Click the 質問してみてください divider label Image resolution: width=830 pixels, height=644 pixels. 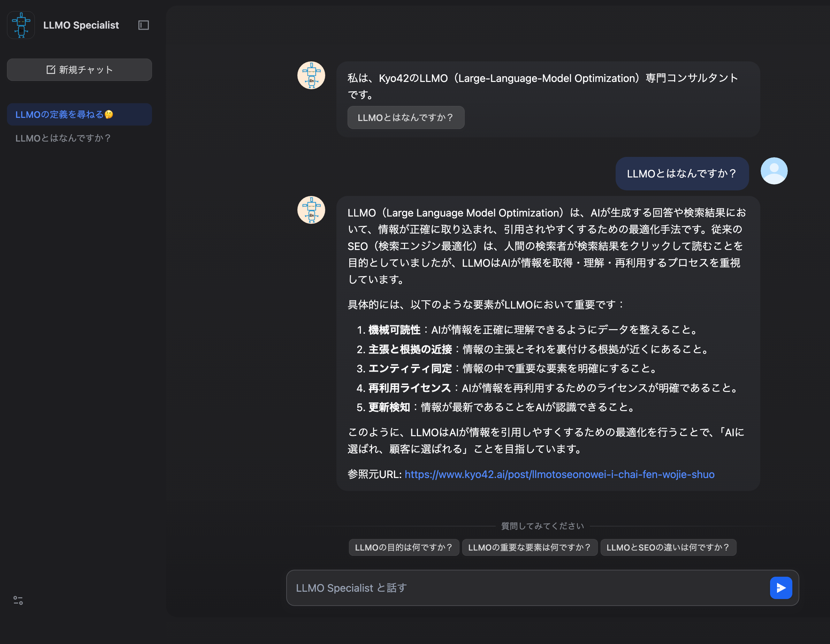point(542,526)
